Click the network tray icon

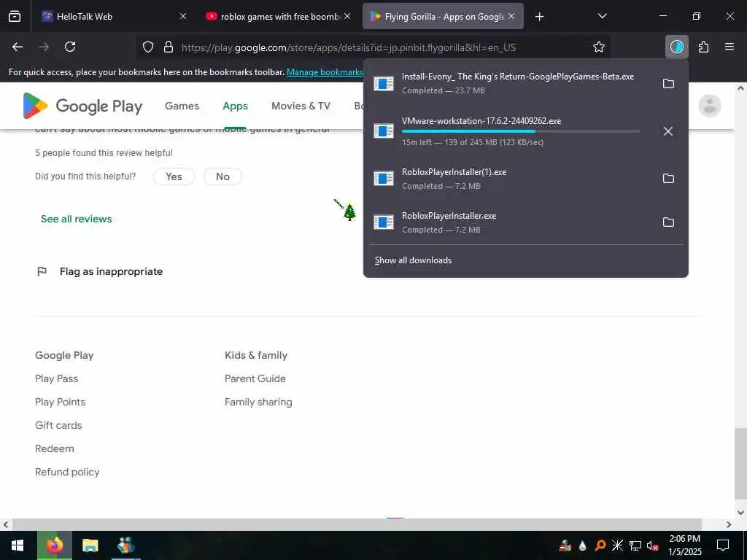coord(635,545)
